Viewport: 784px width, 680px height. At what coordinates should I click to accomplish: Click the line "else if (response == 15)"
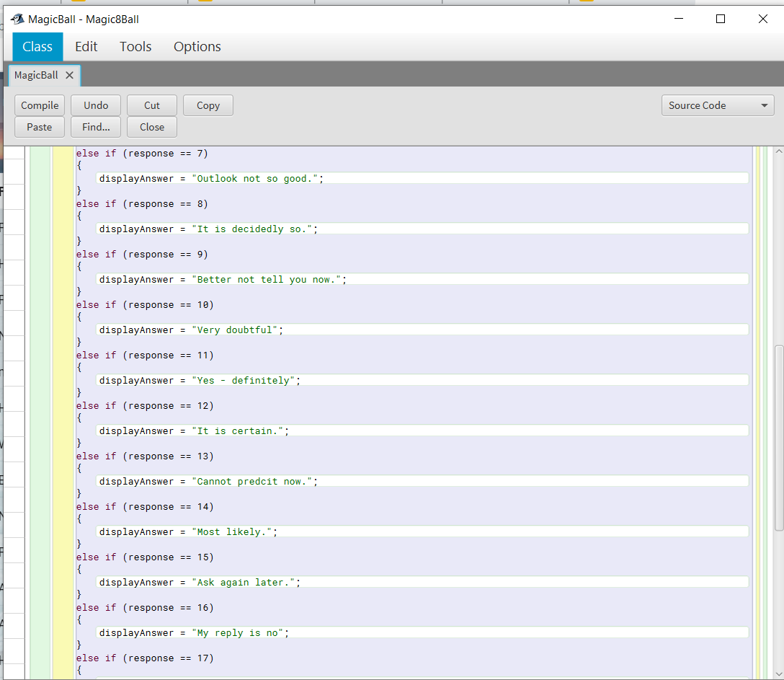point(145,557)
